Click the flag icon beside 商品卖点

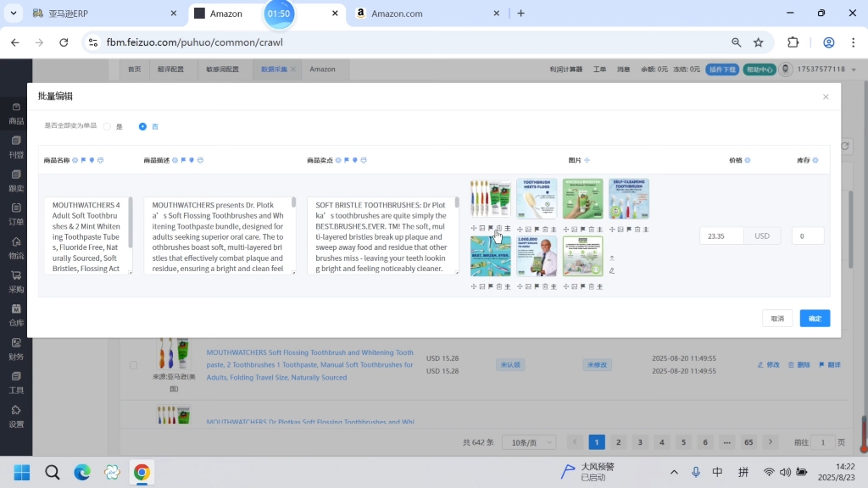click(347, 160)
